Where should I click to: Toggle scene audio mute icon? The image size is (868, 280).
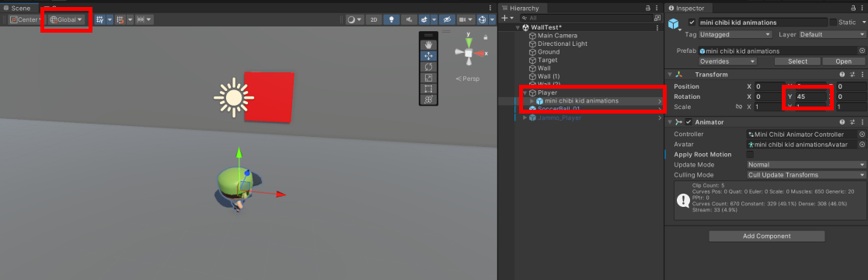(409, 19)
